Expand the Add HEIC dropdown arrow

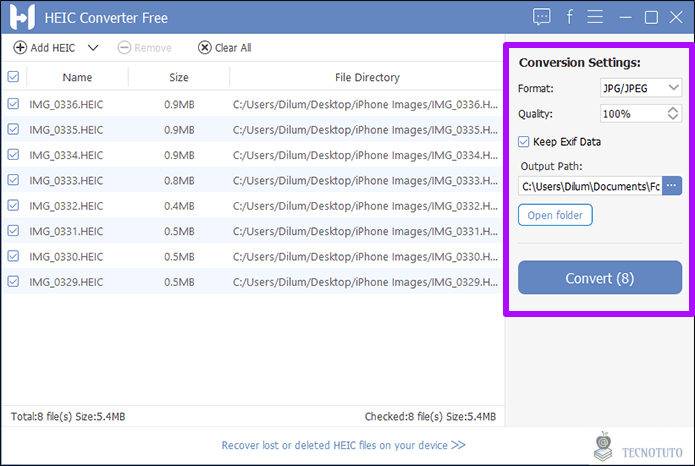(x=93, y=47)
